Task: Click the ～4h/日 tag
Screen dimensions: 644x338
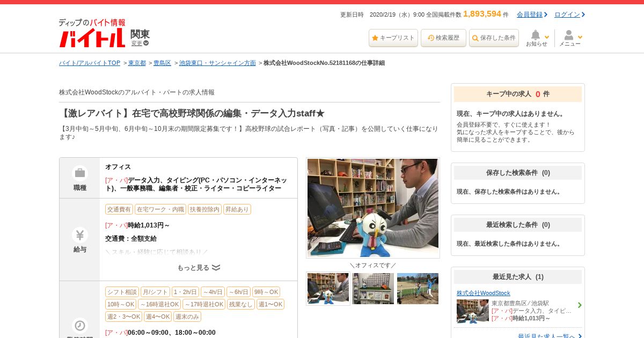Action: (213, 292)
